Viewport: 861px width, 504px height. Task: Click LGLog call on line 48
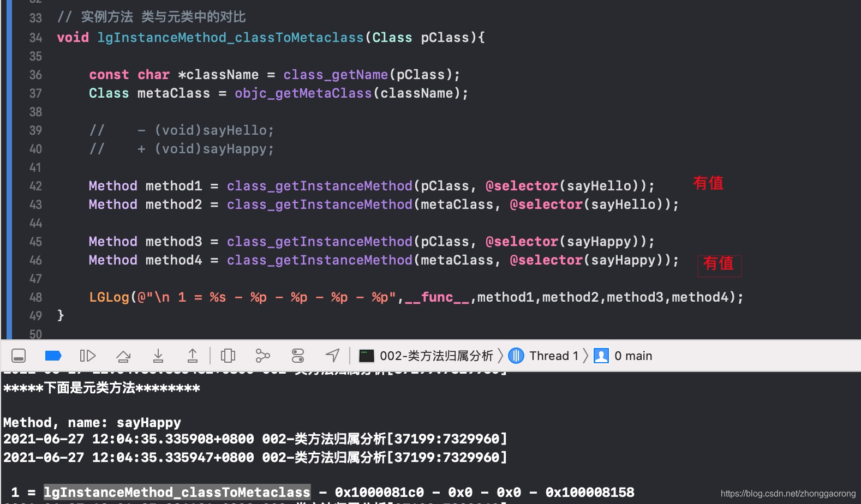(x=109, y=297)
